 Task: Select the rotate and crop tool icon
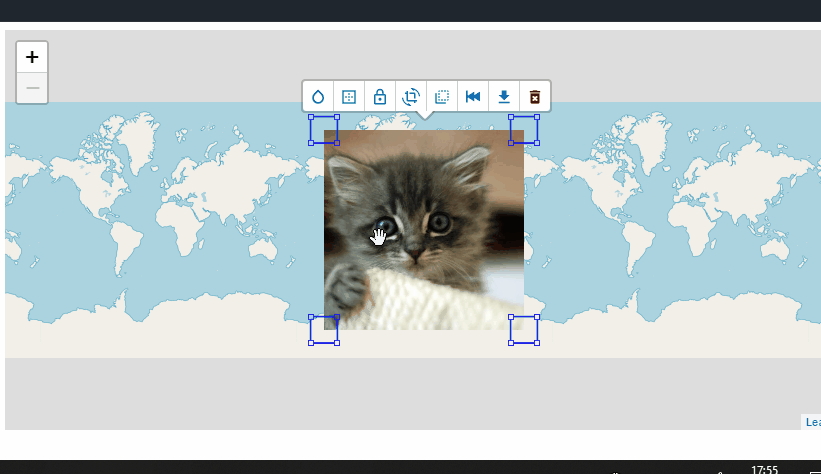coord(411,96)
